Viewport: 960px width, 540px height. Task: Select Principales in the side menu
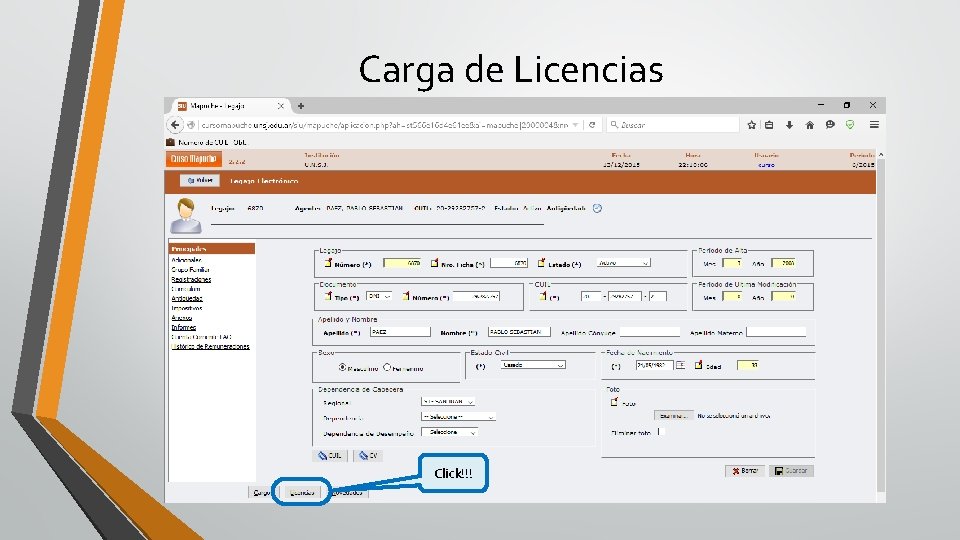[x=212, y=249]
